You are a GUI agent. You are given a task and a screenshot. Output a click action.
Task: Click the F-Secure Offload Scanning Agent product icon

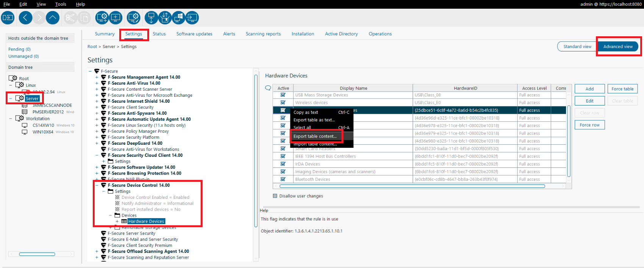pyautogui.click(x=104, y=251)
